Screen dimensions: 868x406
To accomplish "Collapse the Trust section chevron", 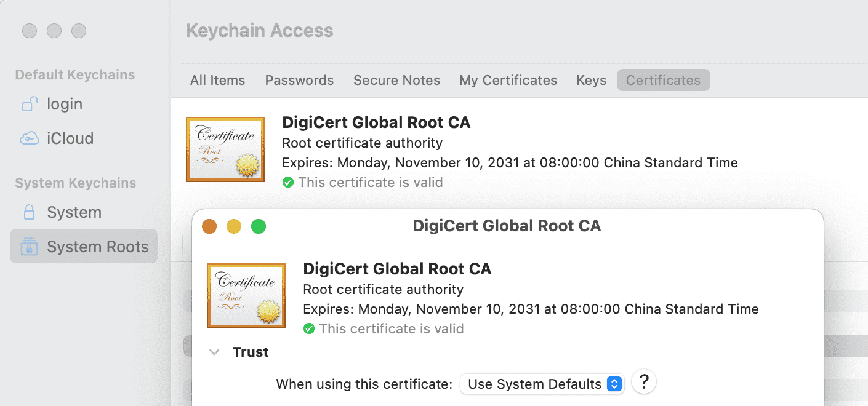I will [214, 352].
